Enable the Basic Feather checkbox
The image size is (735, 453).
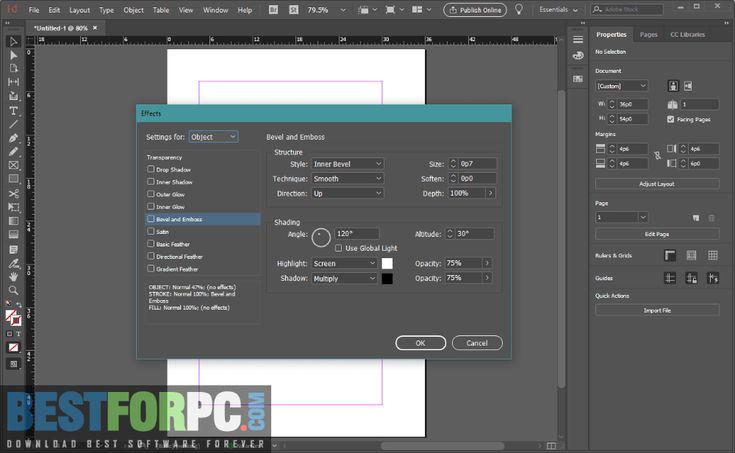click(x=150, y=243)
